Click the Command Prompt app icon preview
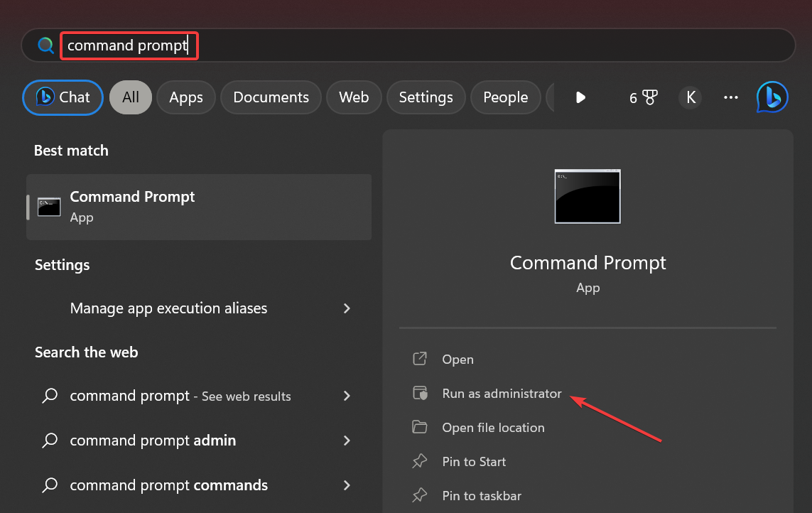Screen dimensions: 812x513 [x=587, y=197]
